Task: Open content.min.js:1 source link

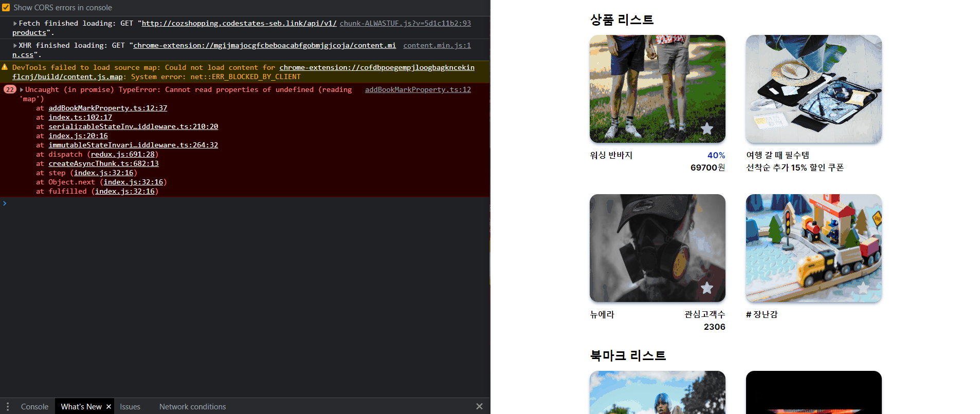Action: [437, 46]
